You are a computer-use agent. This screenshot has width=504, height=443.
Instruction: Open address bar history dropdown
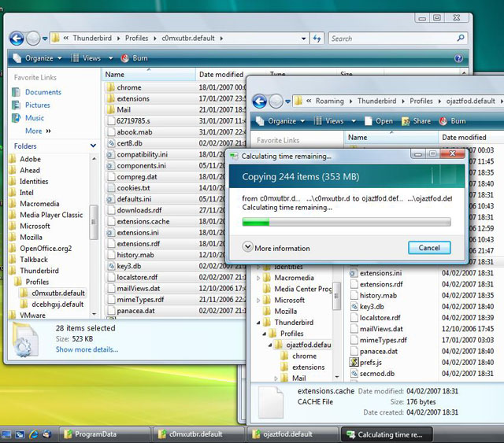(x=303, y=39)
